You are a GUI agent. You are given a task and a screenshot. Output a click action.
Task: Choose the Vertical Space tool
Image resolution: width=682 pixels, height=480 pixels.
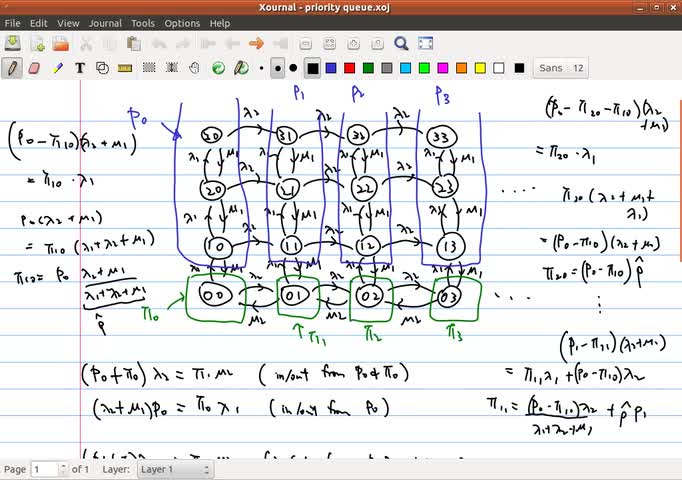click(172, 68)
